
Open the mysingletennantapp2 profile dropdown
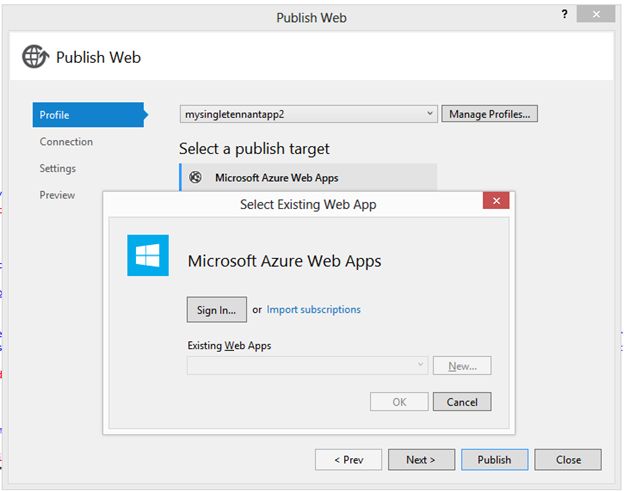pyautogui.click(x=308, y=114)
